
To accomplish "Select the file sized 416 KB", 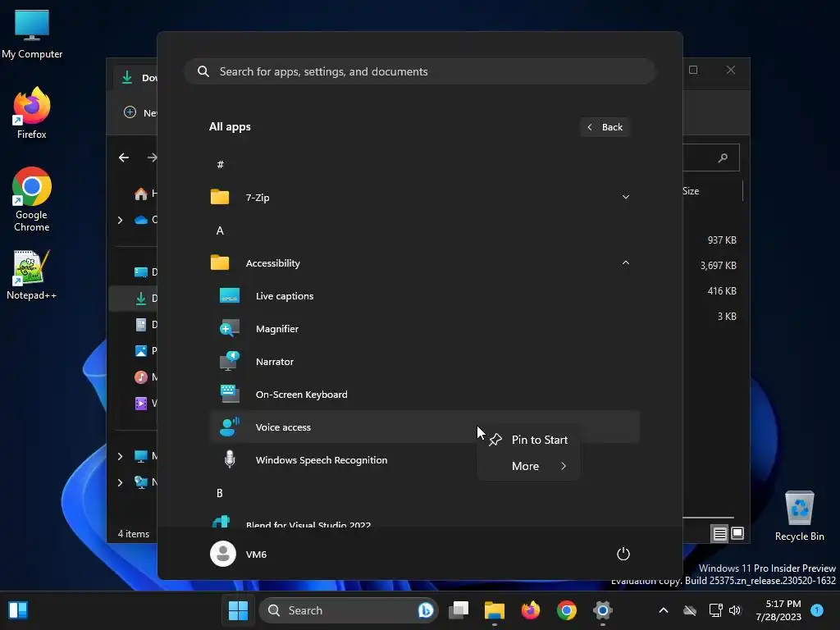I will click(x=722, y=291).
